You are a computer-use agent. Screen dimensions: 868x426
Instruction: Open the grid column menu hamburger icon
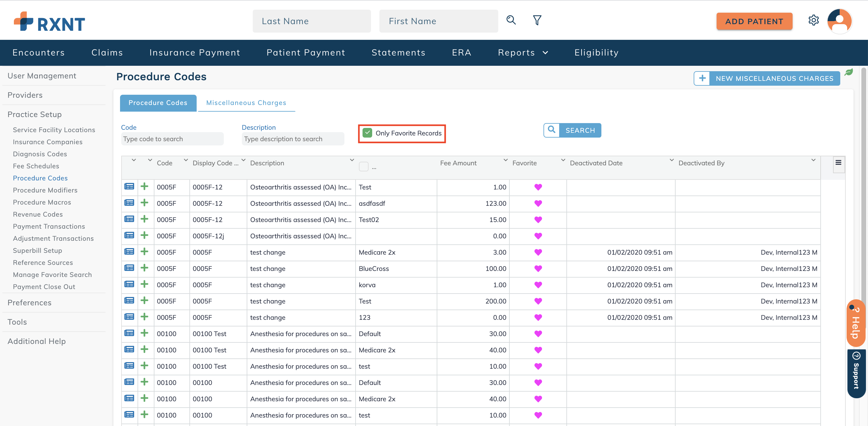(838, 163)
